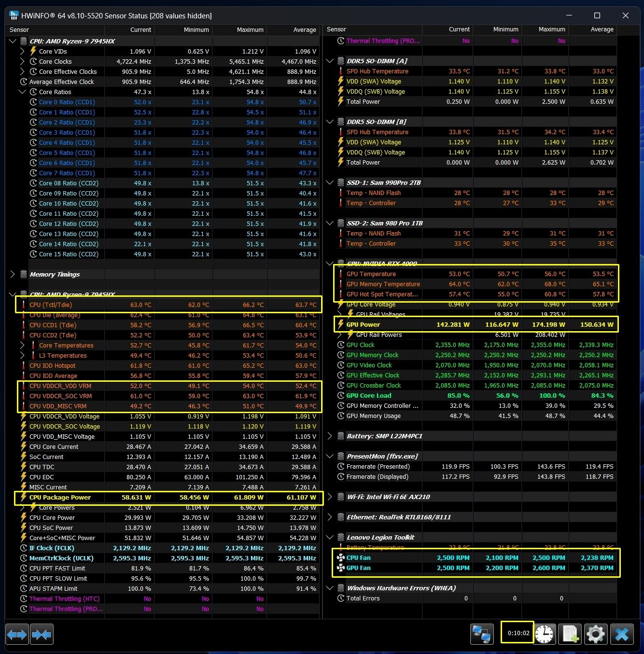Click the HWiNFO app icon in title bar
This screenshot has width=644, height=654.
coord(14,15)
